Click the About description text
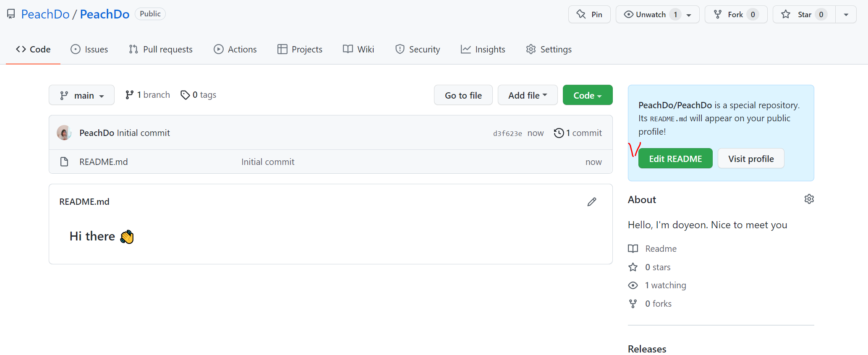Image resolution: width=868 pixels, height=355 pixels. 707,225
